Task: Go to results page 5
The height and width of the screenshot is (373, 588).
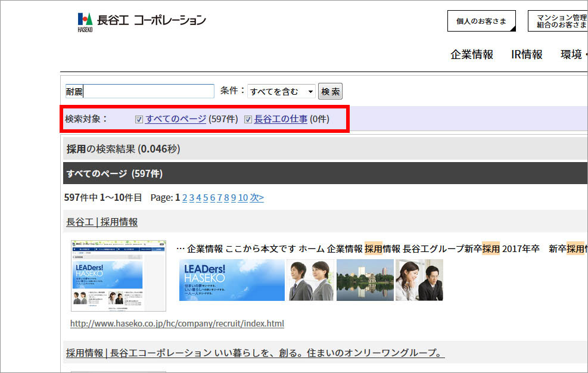Action: pos(206,197)
